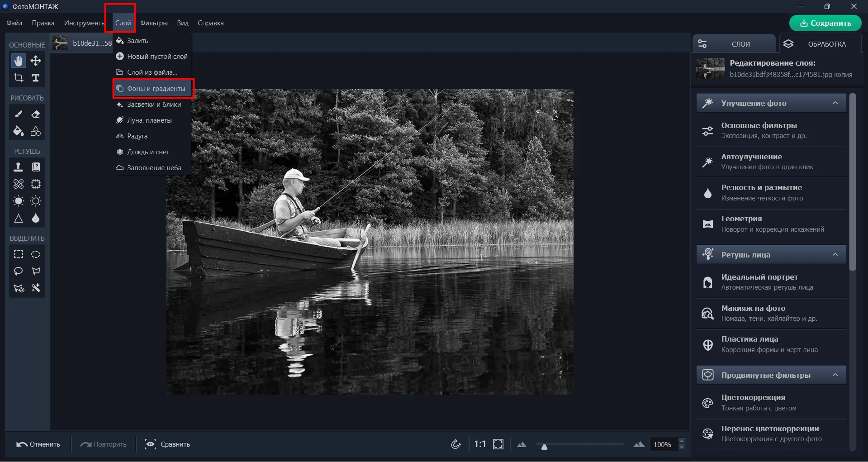Choose Заполнение неба menu entry
This screenshot has height=462, width=868.
pos(152,168)
